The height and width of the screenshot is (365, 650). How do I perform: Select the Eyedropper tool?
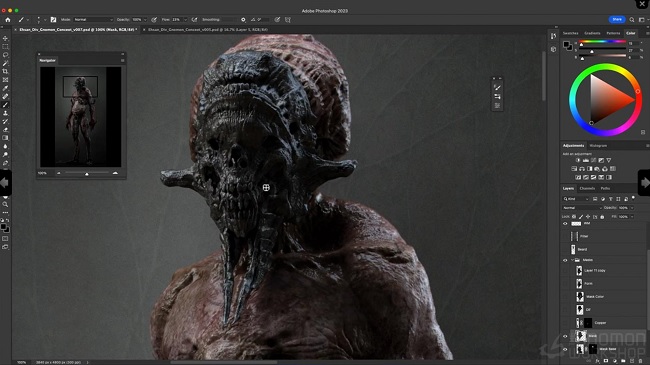pyautogui.click(x=5, y=88)
